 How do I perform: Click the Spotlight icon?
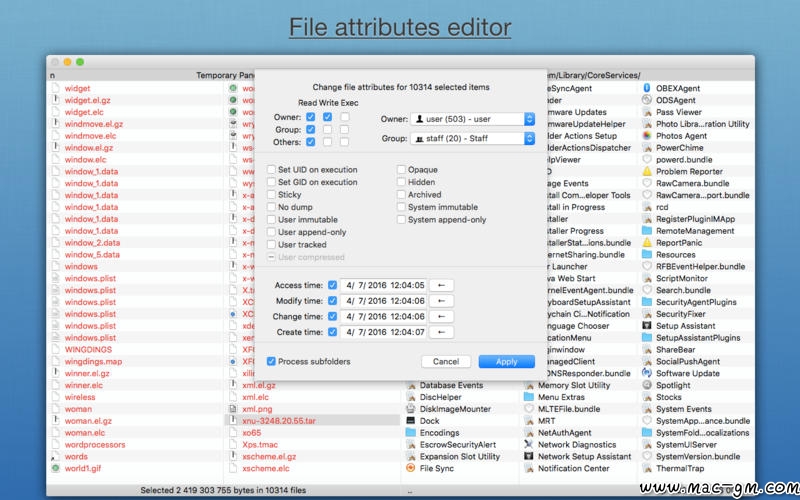(647, 385)
